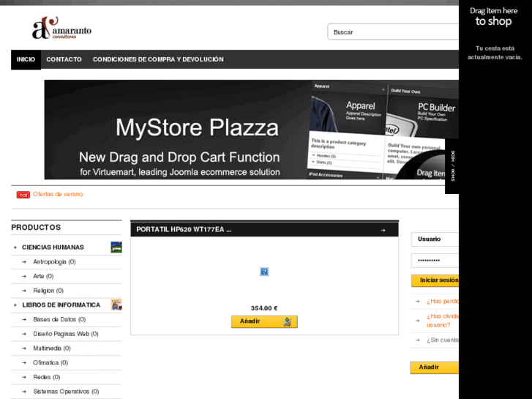Click the Ciencias Humanas category thumbnail

tap(116, 247)
